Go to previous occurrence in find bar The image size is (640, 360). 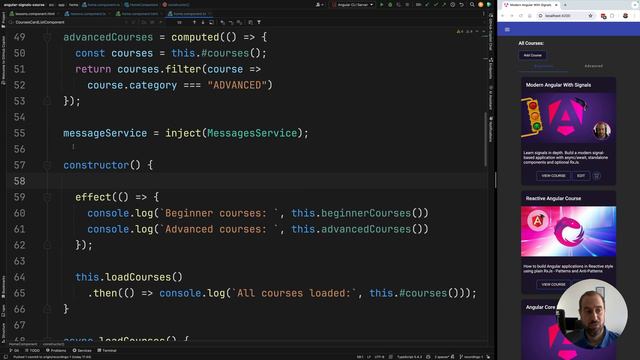194,22
